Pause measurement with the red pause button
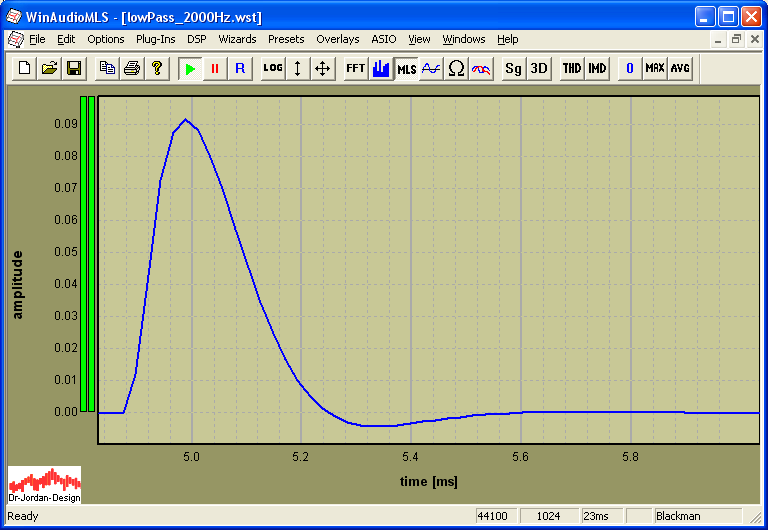The height and width of the screenshot is (530, 768). tap(214, 68)
